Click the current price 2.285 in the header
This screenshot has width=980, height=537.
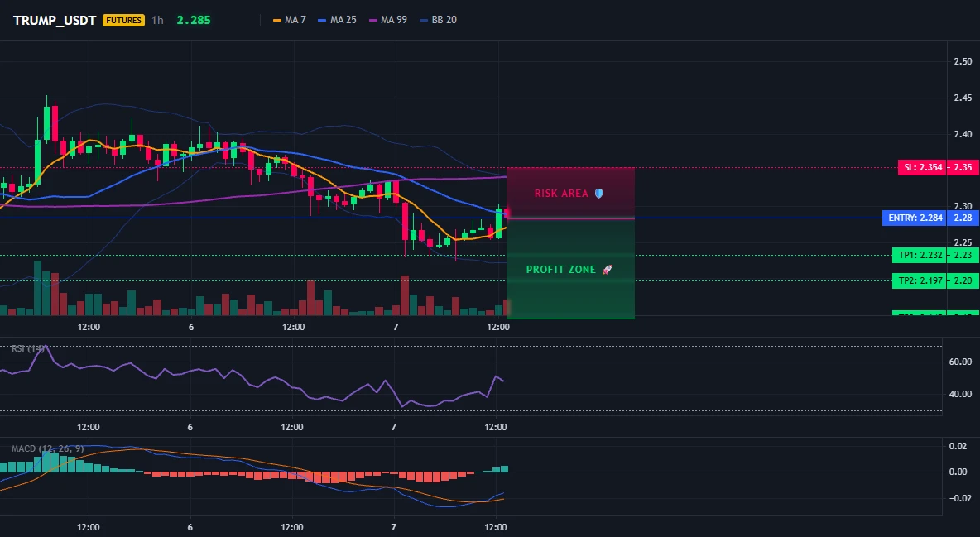point(193,20)
